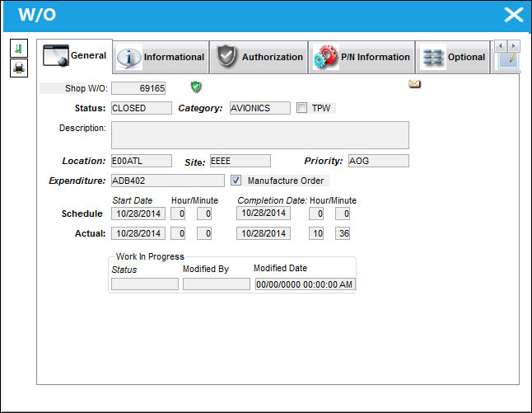
Task: Click the Work In Progress group title
Action: [x=150, y=256]
